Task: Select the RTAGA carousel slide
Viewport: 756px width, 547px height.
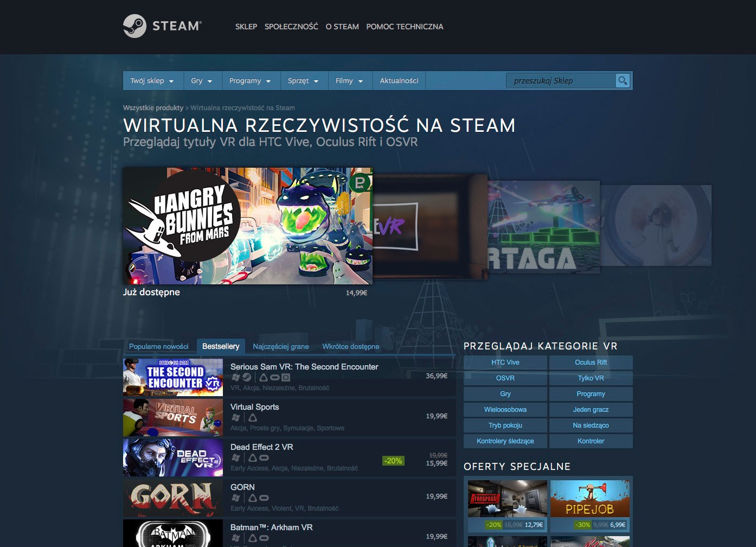Action: [x=543, y=226]
